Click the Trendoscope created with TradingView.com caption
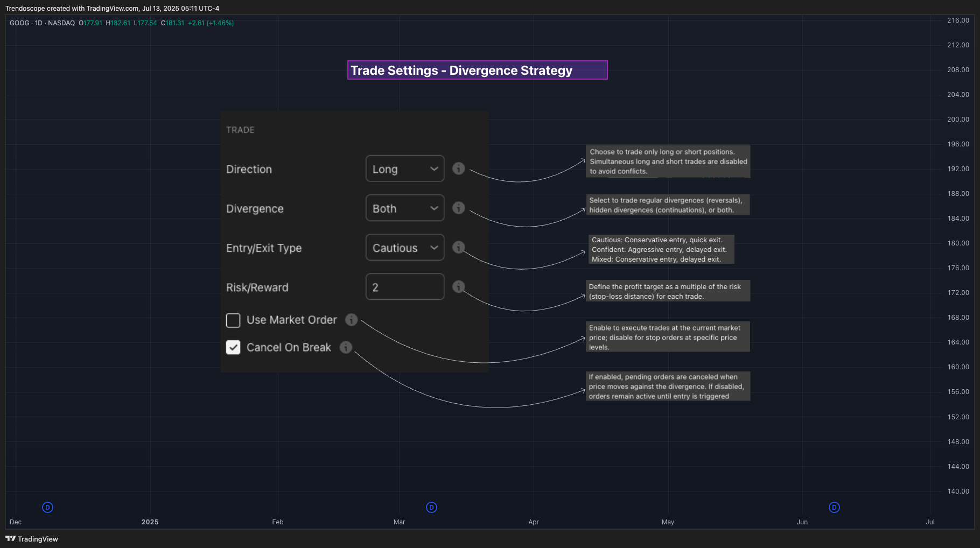The height and width of the screenshot is (548, 980). click(x=112, y=9)
